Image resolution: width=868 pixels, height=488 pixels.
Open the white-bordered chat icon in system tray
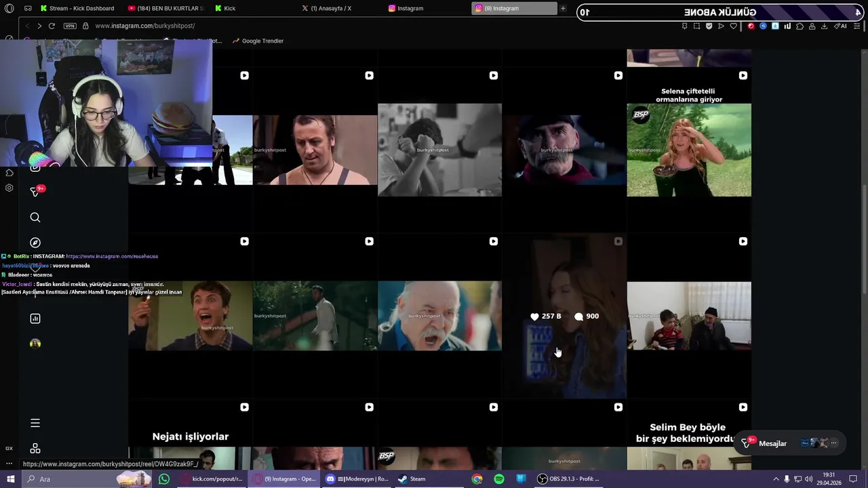(852, 479)
